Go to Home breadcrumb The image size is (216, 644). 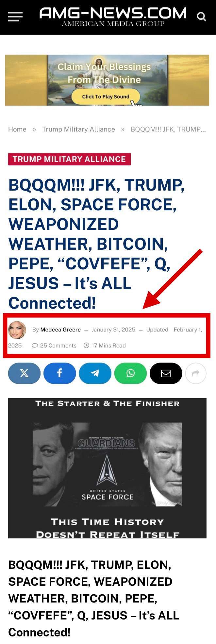click(17, 129)
